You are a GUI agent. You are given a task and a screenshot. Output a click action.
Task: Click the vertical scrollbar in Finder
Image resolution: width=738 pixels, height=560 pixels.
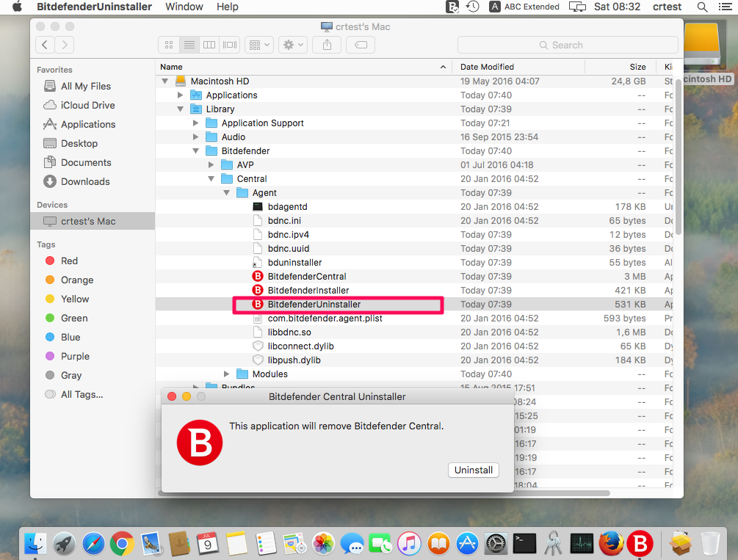pyautogui.click(x=679, y=157)
